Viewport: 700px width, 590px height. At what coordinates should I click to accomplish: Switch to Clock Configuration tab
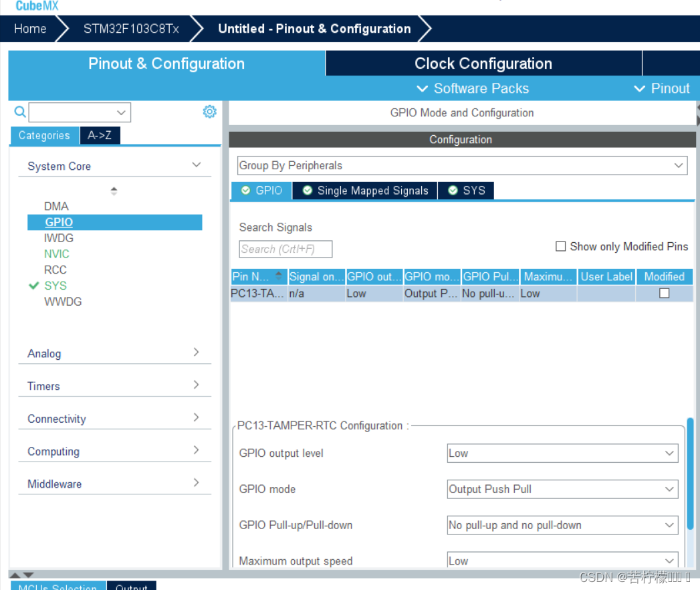[x=483, y=64]
